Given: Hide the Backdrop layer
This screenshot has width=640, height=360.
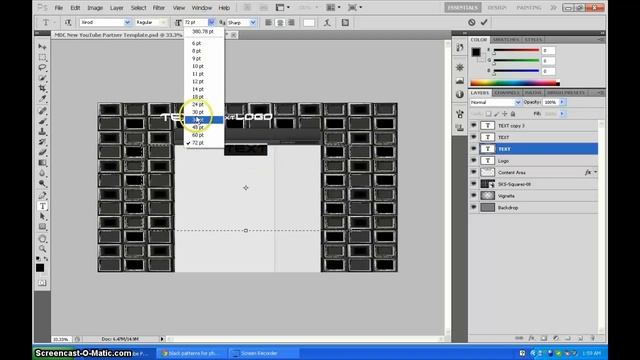Looking at the screenshot, I should point(473,207).
